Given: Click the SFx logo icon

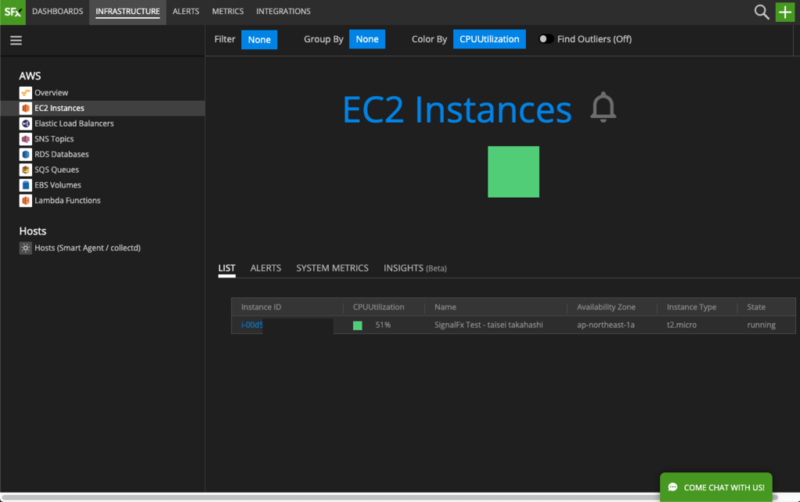Looking at the screenshot, I should [x=13, y=12].
